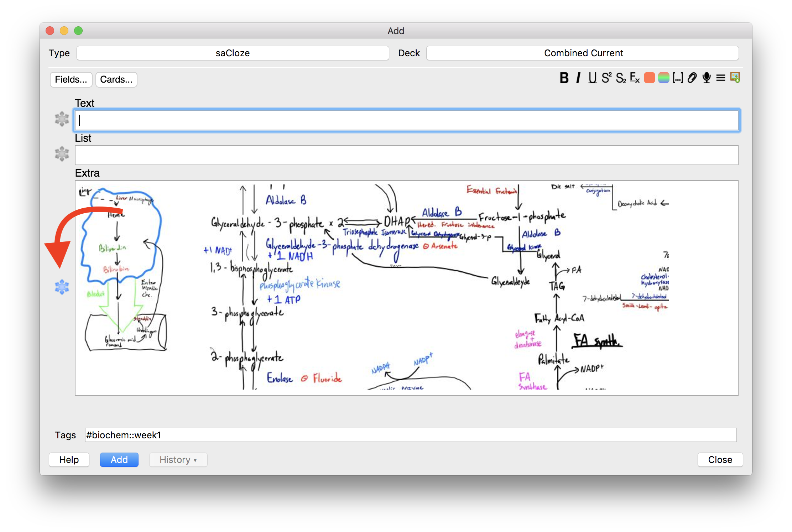
Task: Apply subscript formatting
Action: point(621,78)
